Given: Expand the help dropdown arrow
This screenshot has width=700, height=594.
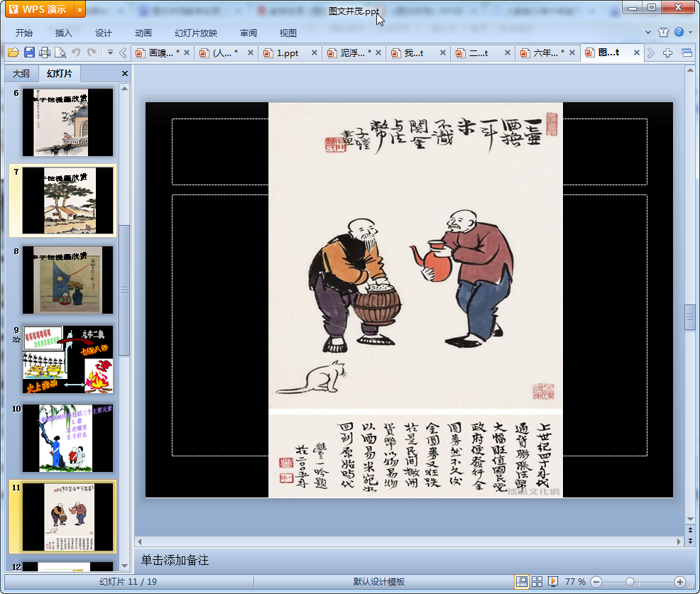Looking at the screenshot, I should pyautogui.click(x=690, y=32).
